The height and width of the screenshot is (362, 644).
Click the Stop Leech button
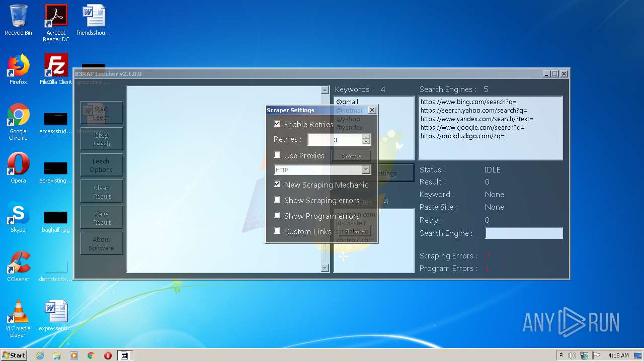[101, 139]
